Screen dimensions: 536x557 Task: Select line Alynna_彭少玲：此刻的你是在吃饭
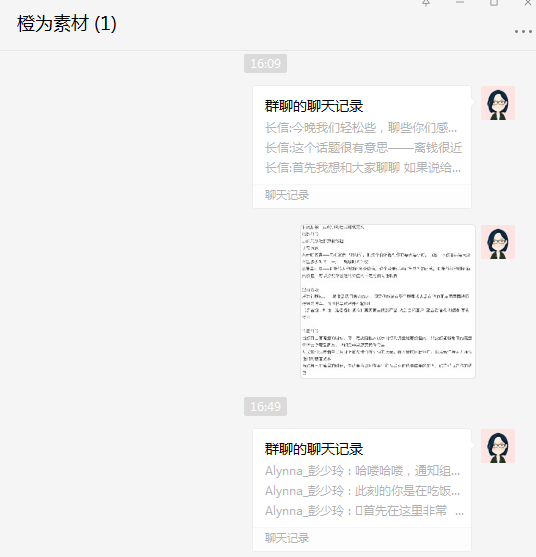click(x=362, y=491)
